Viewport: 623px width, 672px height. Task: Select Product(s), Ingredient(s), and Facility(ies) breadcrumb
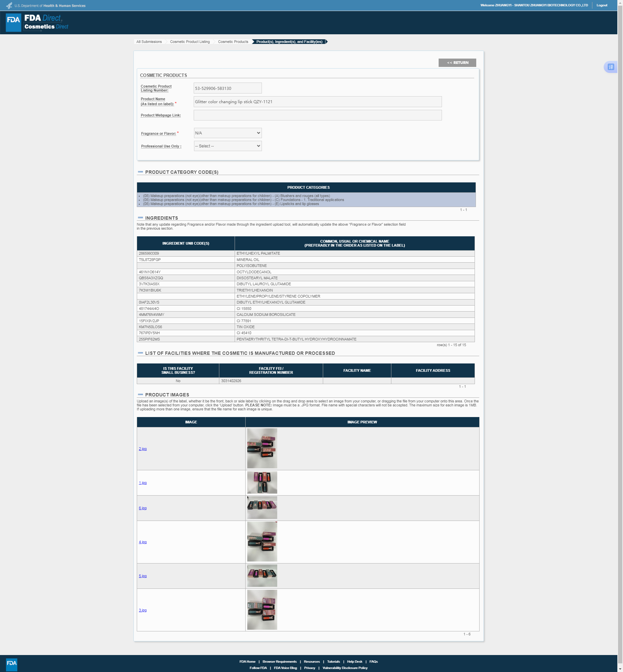[289, 42]
